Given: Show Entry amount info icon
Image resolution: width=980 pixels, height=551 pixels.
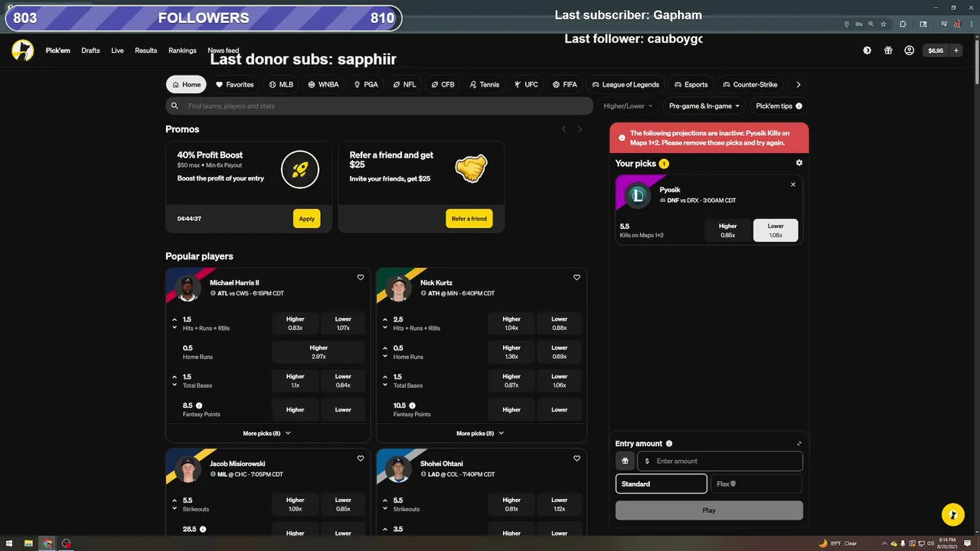Looking at the screenshot, I should click(x=669, y=443).
